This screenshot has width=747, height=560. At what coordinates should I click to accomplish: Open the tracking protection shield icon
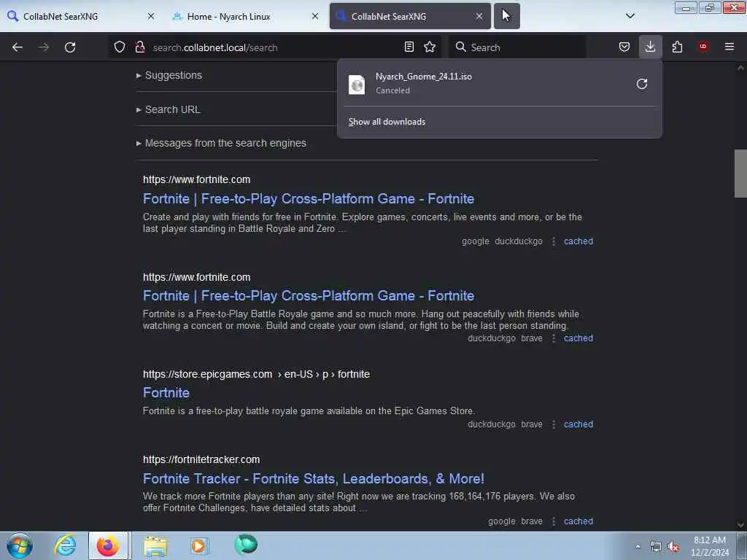120,47
